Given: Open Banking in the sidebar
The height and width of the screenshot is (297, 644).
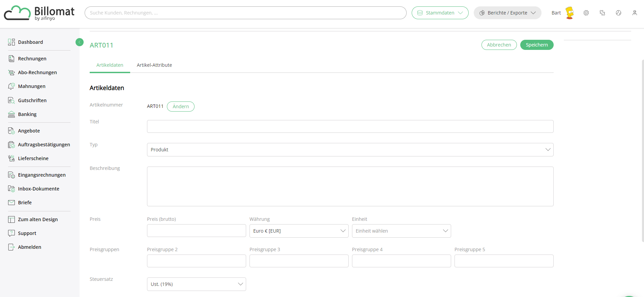Looking at the screenshot, I should tap(27, 114).
